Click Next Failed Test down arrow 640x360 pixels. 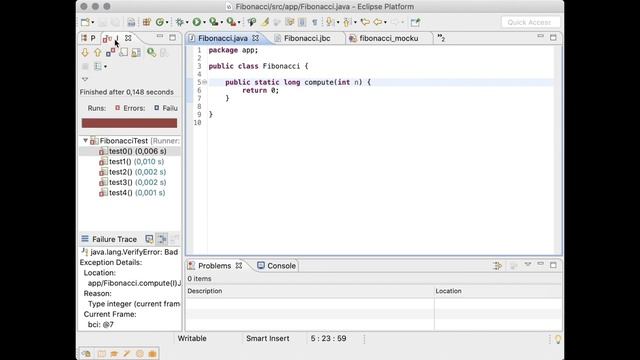(85, 52)
